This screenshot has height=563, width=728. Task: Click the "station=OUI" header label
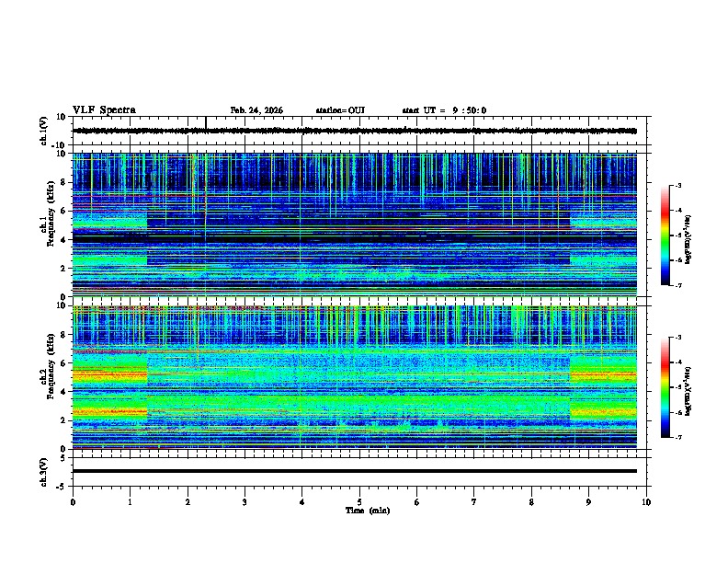point(340,110)
